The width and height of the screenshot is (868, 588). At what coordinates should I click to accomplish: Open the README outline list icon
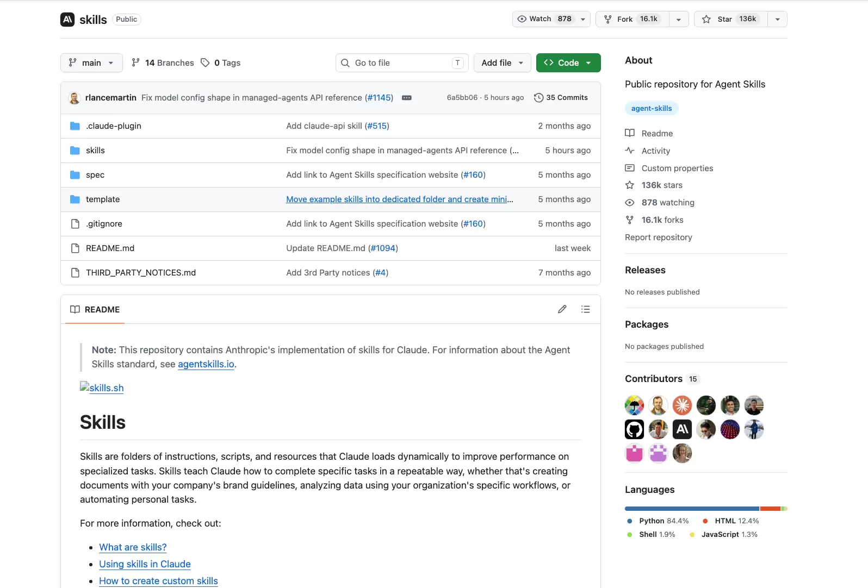click(x=585, y=309)
